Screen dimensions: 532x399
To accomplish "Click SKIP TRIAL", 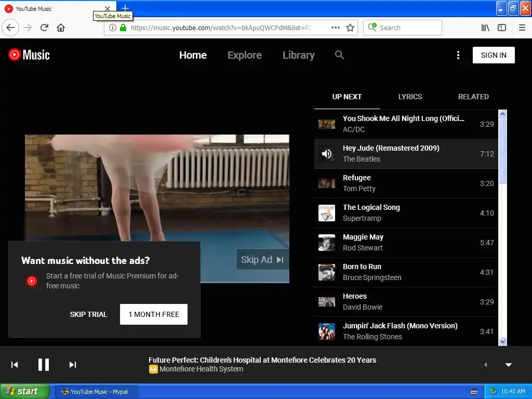I will (88, 314).
